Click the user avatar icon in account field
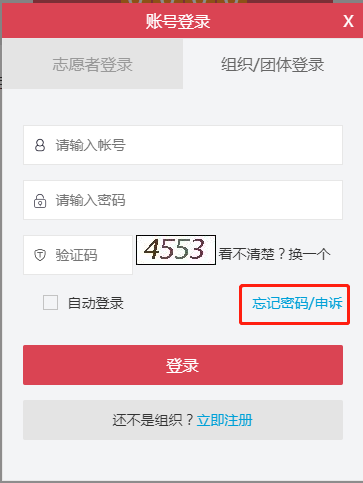This screenshot has height=483, width=363. (40, 145)
